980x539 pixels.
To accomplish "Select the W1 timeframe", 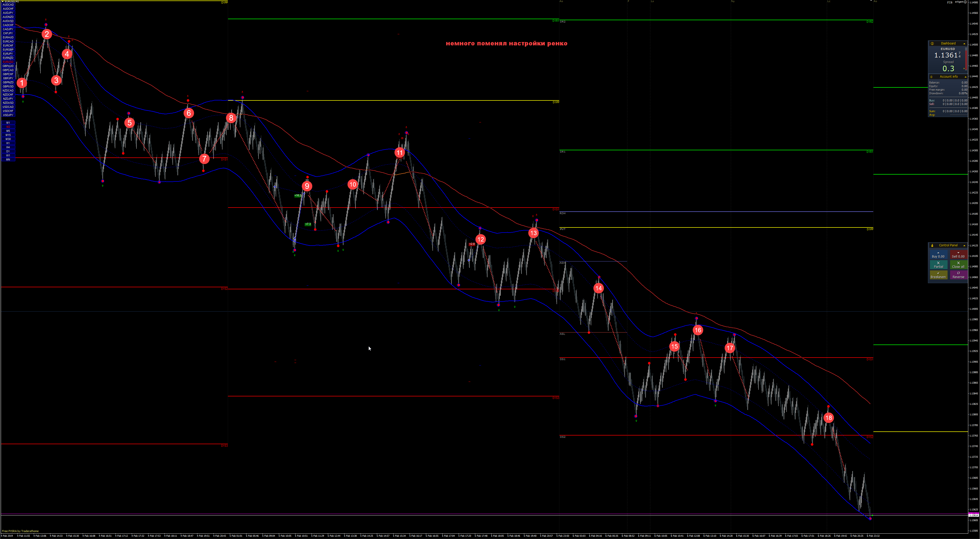I will [8, 156].
